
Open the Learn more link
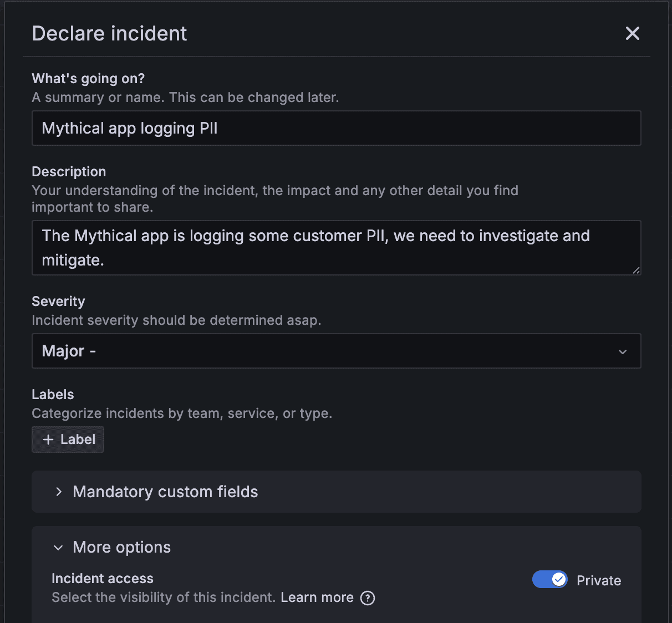[317, 598]
